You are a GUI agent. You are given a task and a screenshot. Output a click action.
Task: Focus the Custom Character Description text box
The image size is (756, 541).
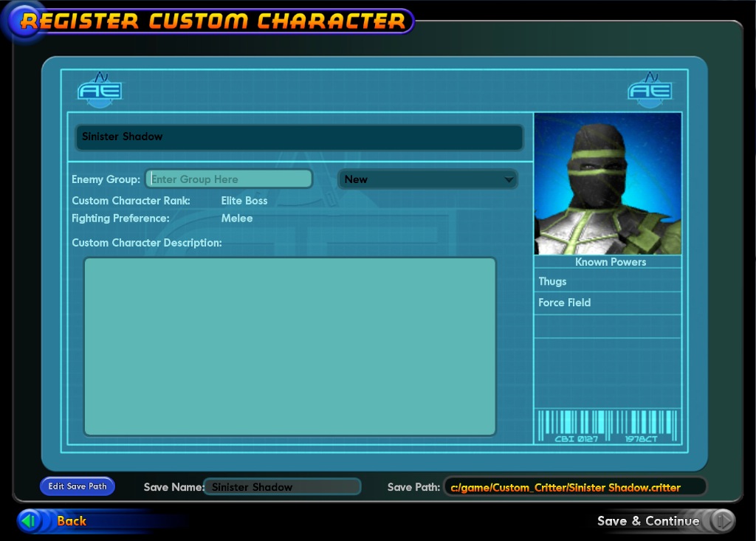click(289, 346)
